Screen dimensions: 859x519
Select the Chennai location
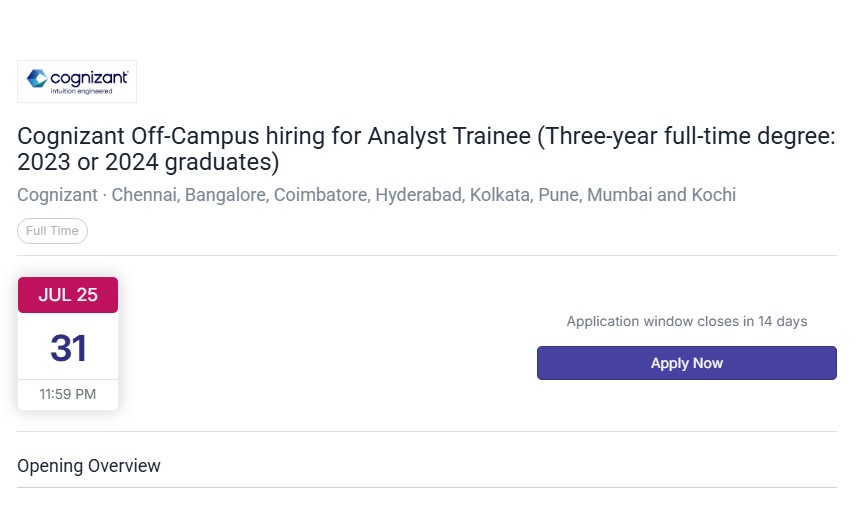144,195
